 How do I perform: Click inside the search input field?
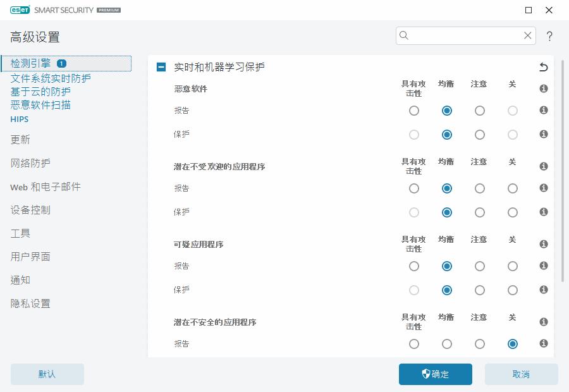(465, 35)
